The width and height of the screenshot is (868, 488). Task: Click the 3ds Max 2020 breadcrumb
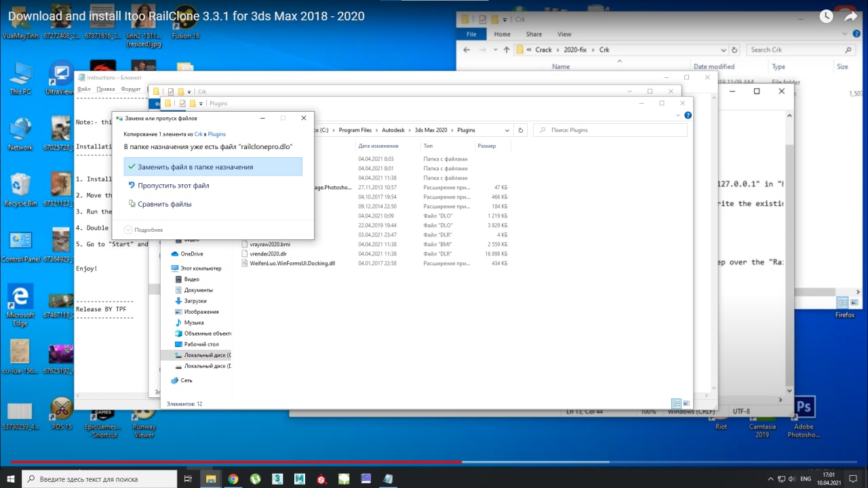pos(431,129)
